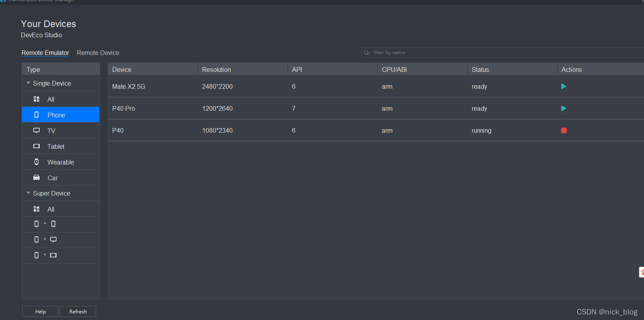The width and height of the screenshot is (644, 320).
Task: Click the filter by name field
Action: point(502,53)
